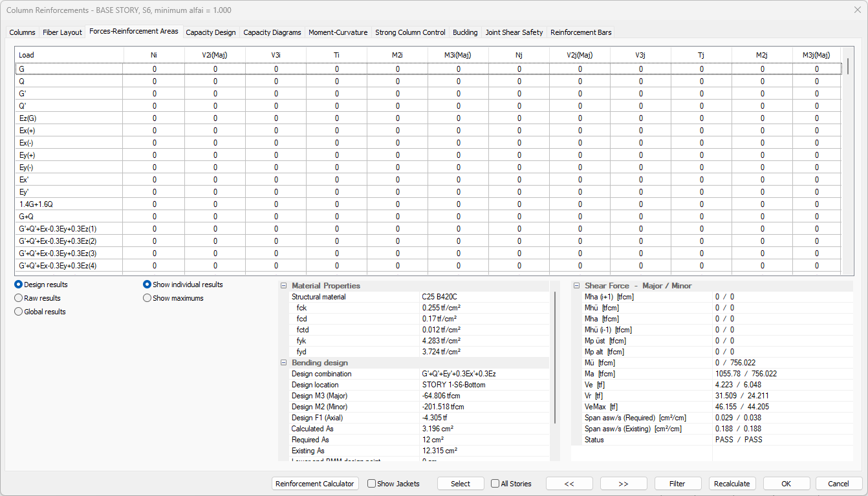Select the Global results option
Viewport: 868px width, 496px height.
(x=19, y=312)
